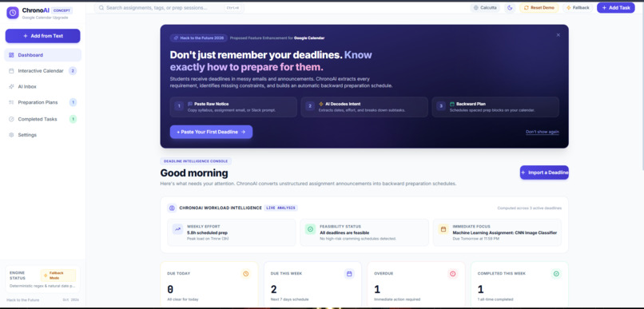Focus the search assignments input field
Image resolution: width=644 pixels, height=309 pixels.
(x=169, y=8)
